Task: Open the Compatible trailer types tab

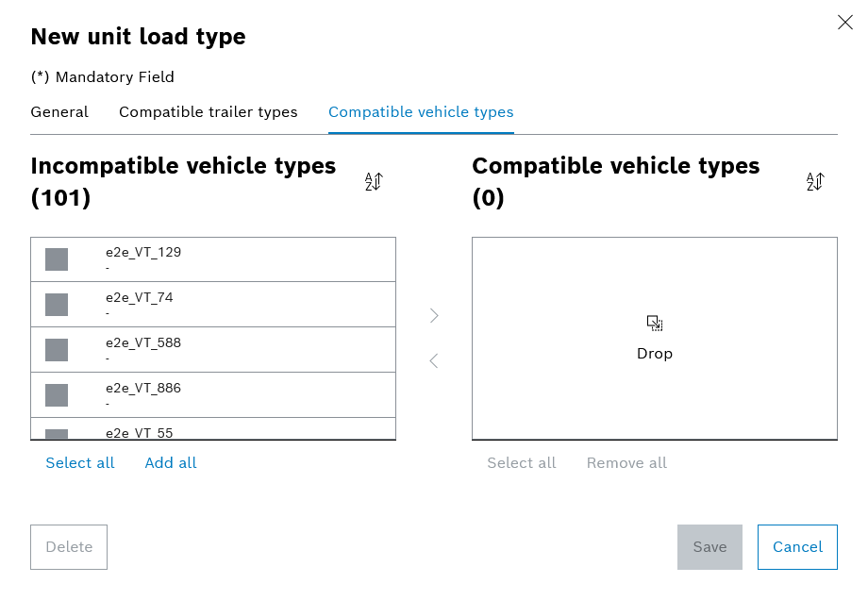Action: pos(209,112)
